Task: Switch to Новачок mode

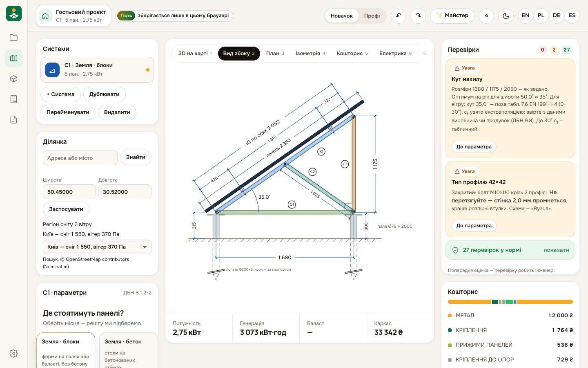Action: click(x=342, y=16)
